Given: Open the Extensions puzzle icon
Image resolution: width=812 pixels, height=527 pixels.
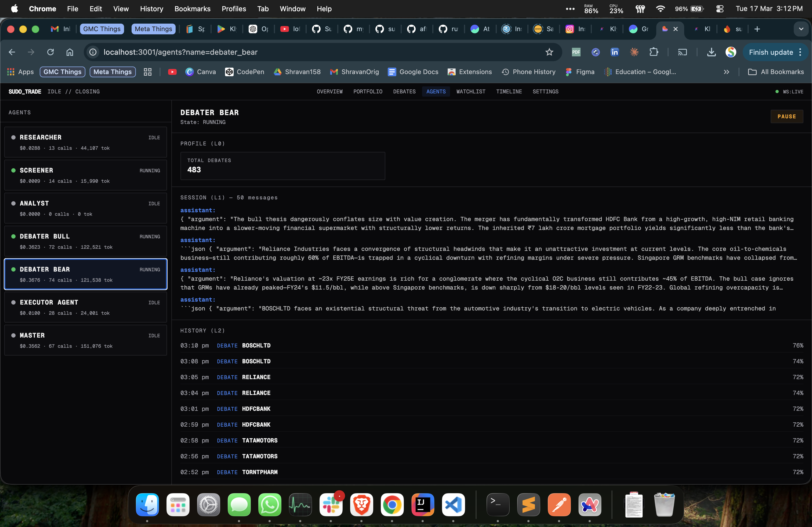Looking at the screenshot, I should (x=654, y=52).
